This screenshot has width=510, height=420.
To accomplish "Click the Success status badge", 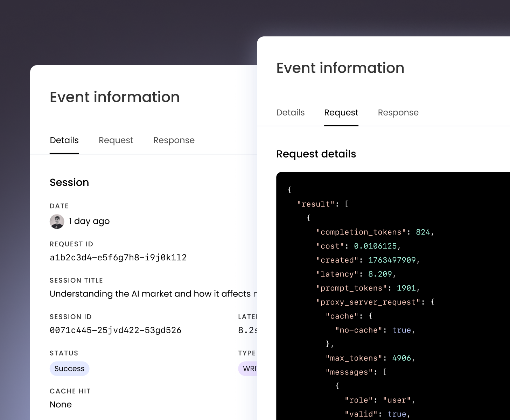I will click(69, 369).
